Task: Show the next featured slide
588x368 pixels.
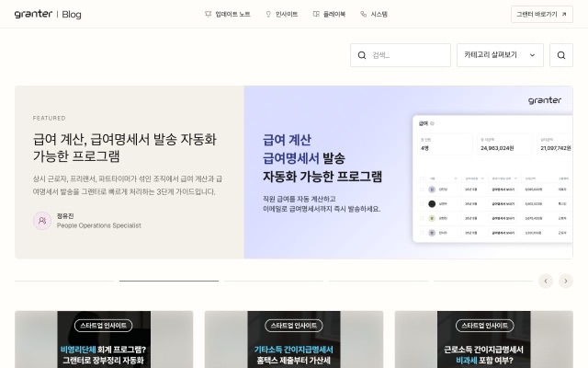Action: [566, 281]
